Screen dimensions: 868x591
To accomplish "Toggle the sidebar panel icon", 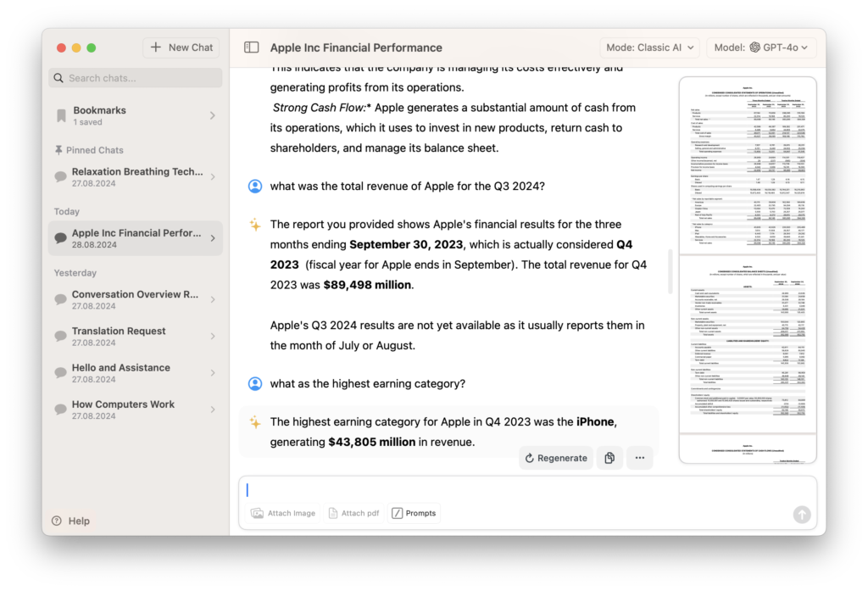I will pyautogui.click(x=251, y=47).
